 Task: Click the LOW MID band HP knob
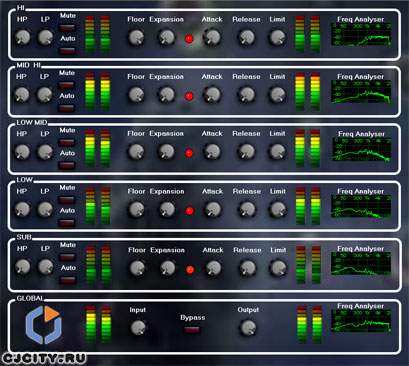pos(22,152)
